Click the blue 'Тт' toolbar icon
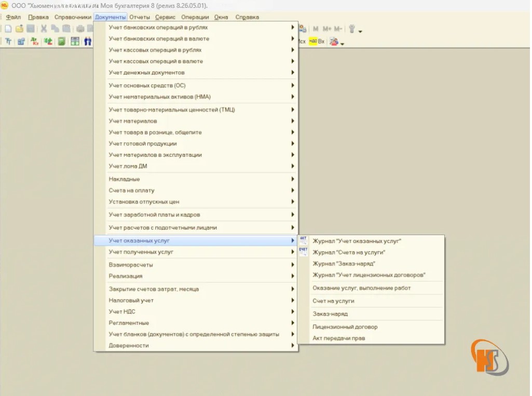Image resolution: width=532 pixels, height=396 pixels. tap(8, 42)
